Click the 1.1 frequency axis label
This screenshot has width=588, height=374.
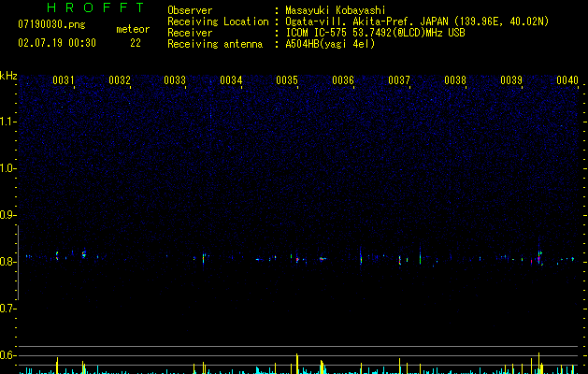[7, 122]
